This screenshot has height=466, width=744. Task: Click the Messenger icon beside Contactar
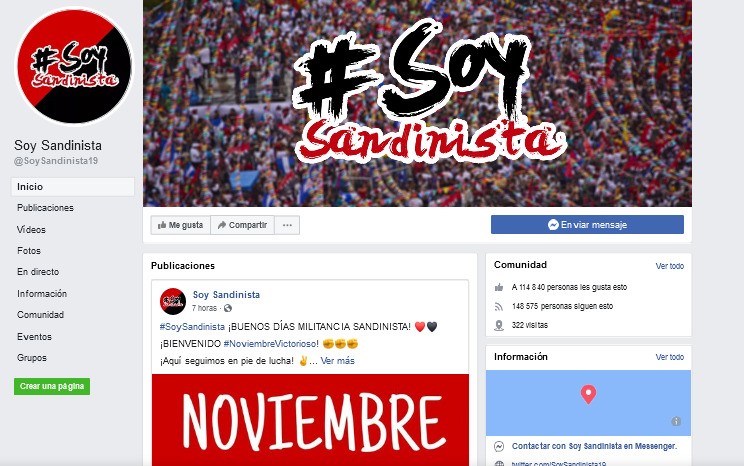point(499,446)
